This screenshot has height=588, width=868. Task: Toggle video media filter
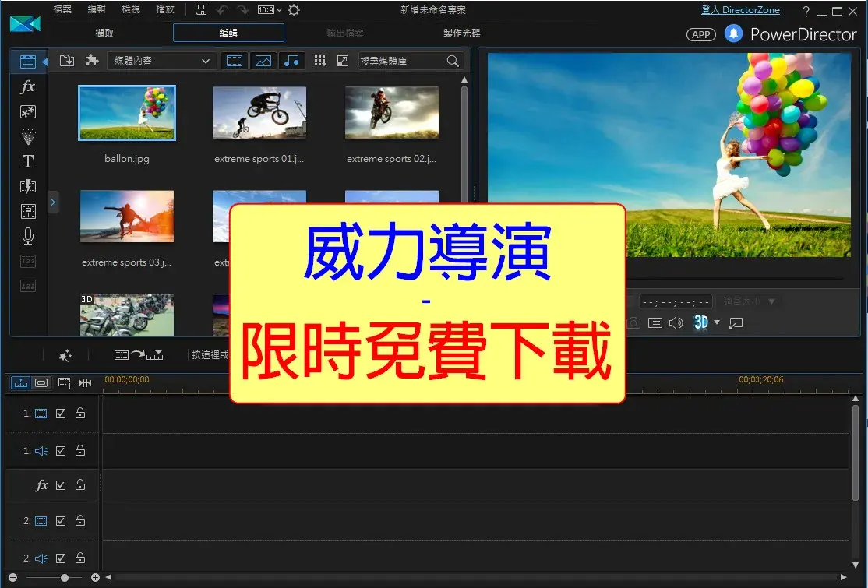(235, 61)
